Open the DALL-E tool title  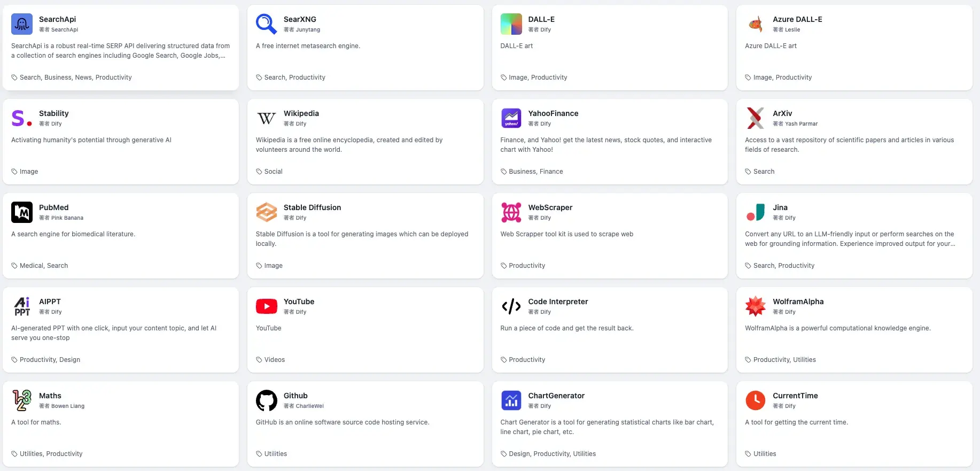(x=541, y=19)
